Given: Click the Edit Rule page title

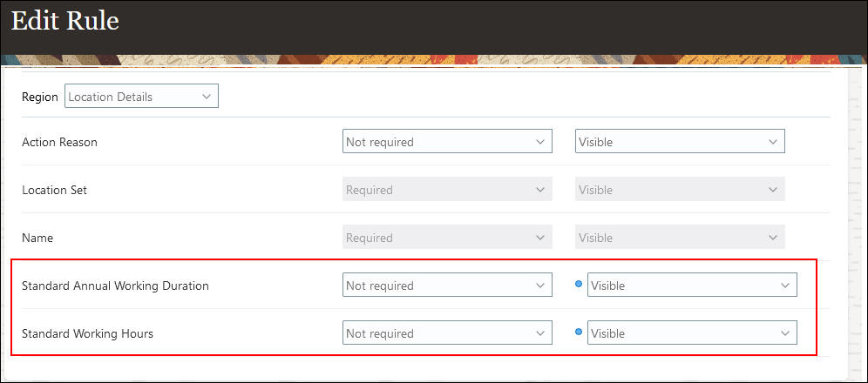Looking at the screenshot, I should (x=65, y=21).
